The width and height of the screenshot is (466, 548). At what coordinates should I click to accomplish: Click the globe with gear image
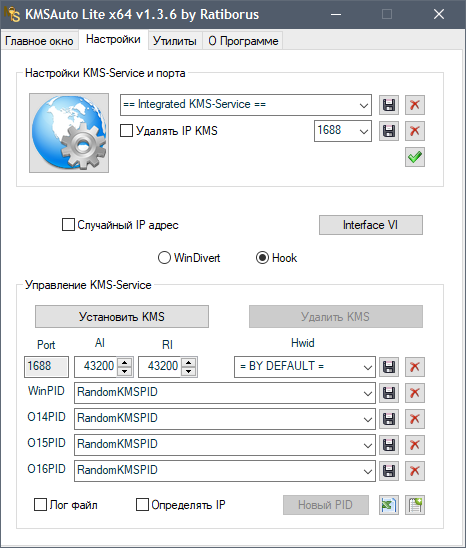coord(69,133)
